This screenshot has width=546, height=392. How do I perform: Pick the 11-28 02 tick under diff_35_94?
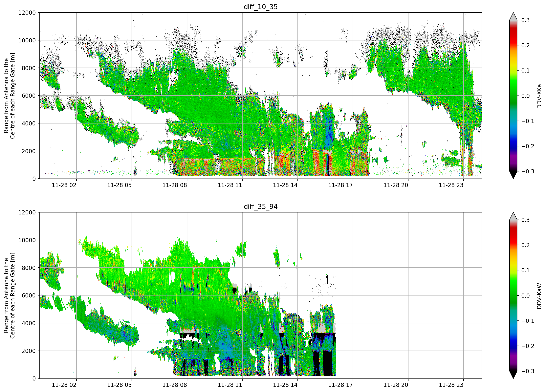click(x=64, y=385)
